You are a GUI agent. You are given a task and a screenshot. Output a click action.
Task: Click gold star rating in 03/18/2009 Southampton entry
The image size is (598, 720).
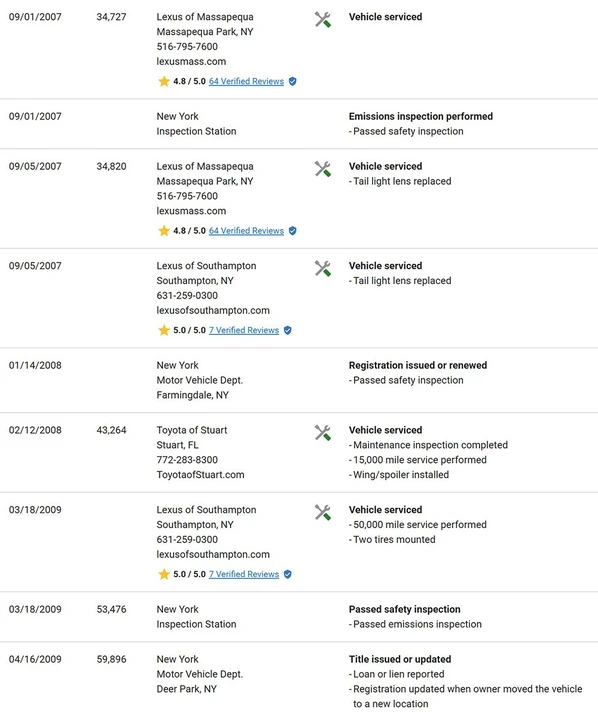coord(164,574)
